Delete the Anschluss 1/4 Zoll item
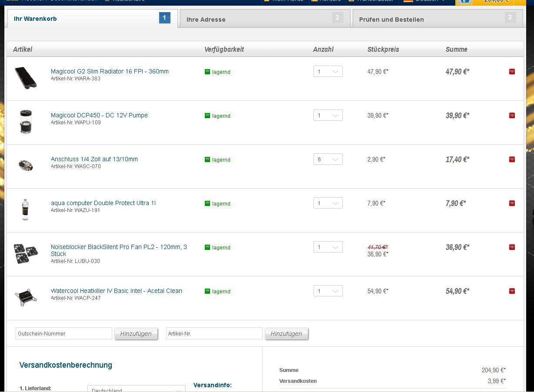 512,159
